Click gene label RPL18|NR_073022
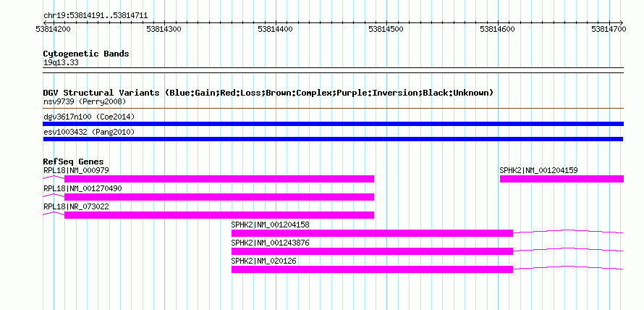 coord(77,206)
